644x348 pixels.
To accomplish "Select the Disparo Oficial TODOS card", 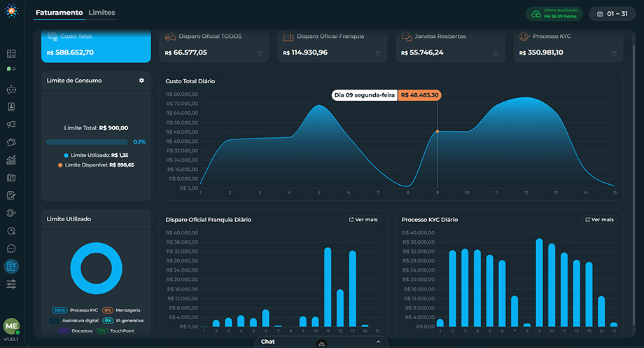I will [214, 46].
